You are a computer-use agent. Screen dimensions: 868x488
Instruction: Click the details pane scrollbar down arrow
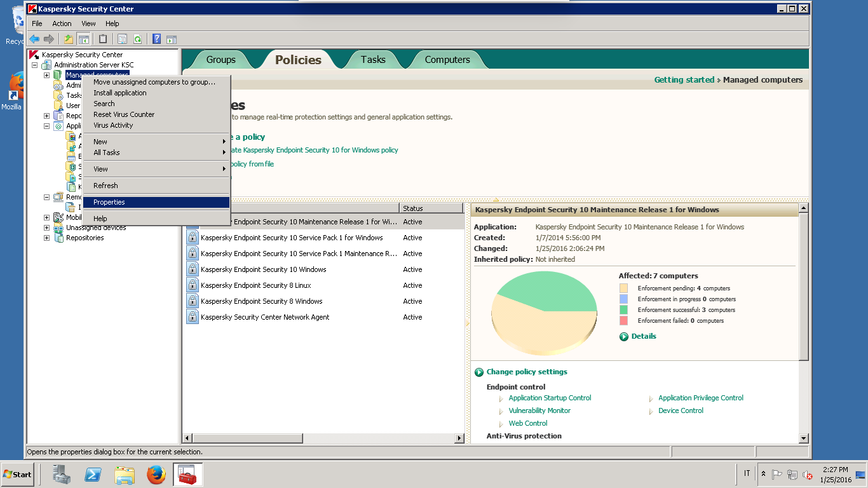[803, 438]
